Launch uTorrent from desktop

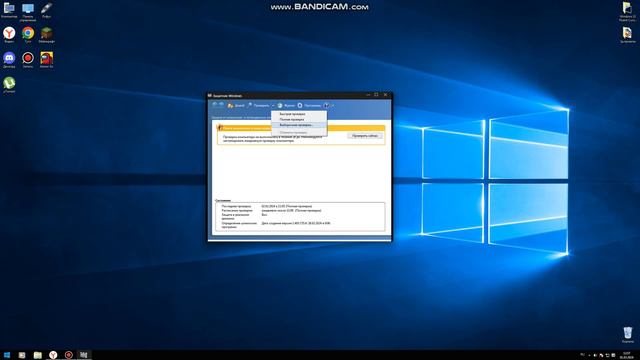[9, 84]
